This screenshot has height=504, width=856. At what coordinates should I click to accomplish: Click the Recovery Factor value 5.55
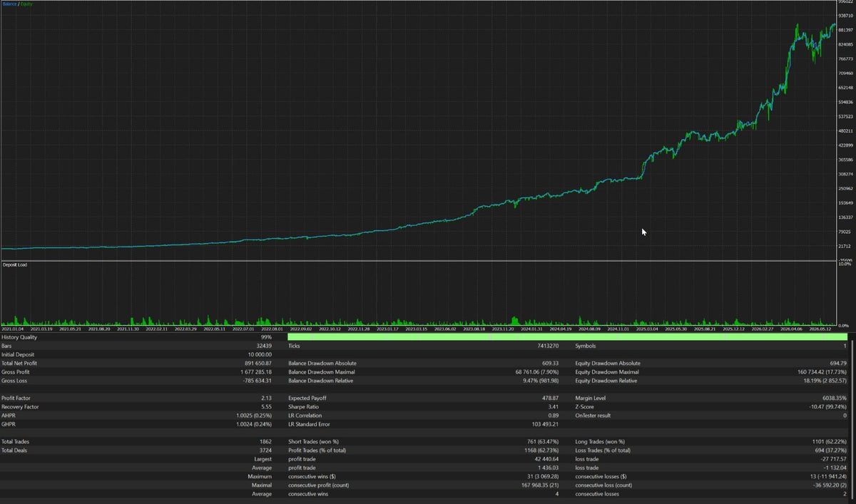tap(265, 406)
